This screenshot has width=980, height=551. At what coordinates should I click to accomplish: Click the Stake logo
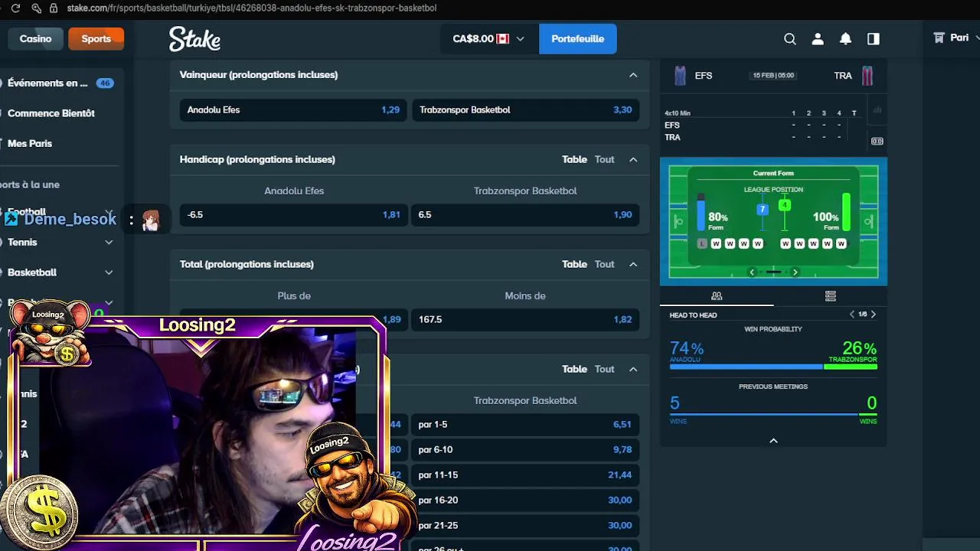pyautogui.click(x=194, y=39)
